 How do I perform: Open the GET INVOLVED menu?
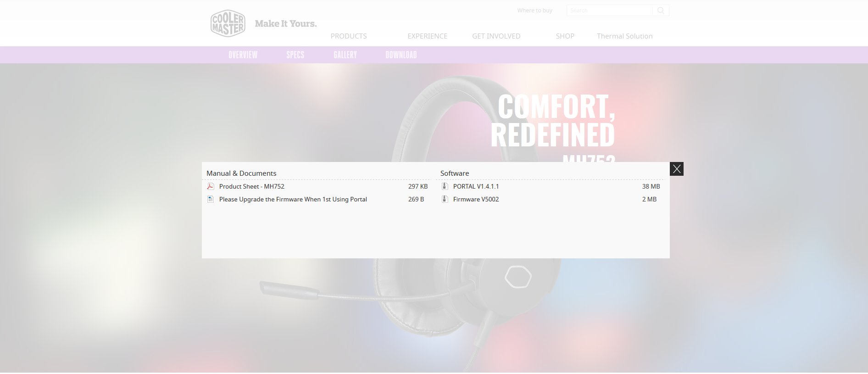coord(496,36)
